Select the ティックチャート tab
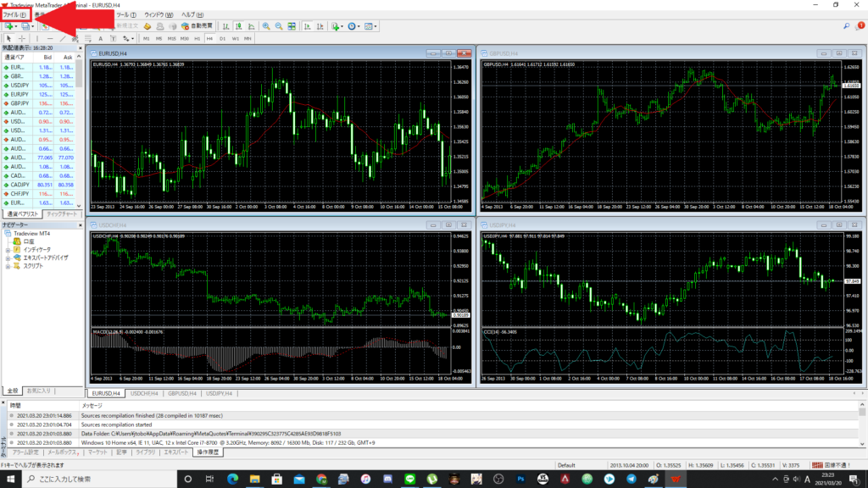 click(61, 214)
